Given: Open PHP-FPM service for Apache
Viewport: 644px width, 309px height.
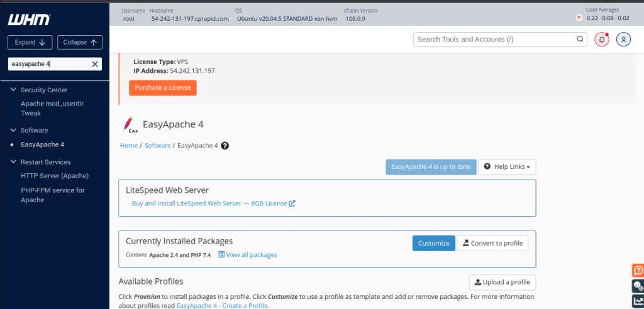Looking at the screenshot, I should (x=53, y=195).
